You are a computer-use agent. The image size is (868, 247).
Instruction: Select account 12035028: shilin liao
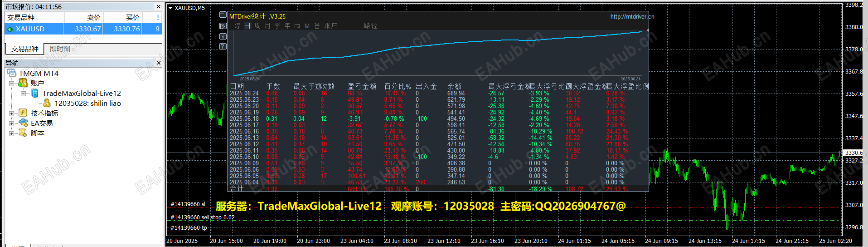(87, 103)
